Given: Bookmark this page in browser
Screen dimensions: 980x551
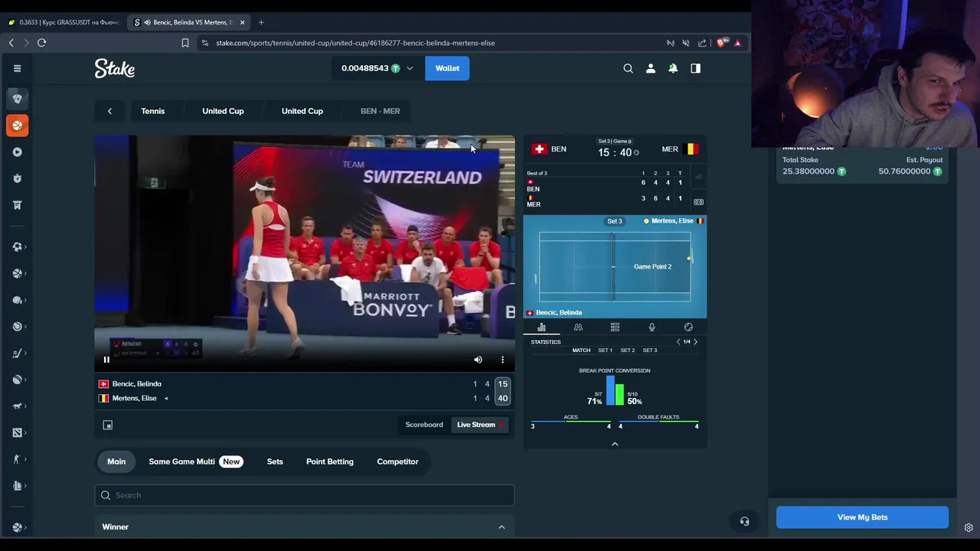Looking at the screenshot, I should pos(185,43).
